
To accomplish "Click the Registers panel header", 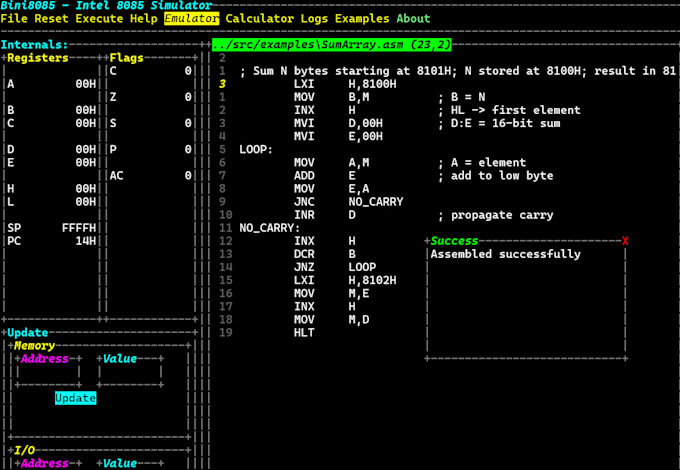I will tap(38, 58).
